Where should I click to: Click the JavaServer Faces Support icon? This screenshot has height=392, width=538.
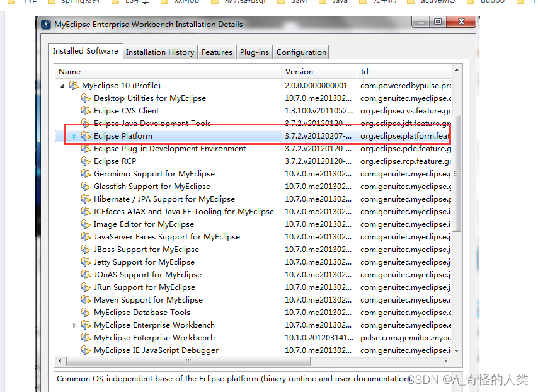point(86,237)
